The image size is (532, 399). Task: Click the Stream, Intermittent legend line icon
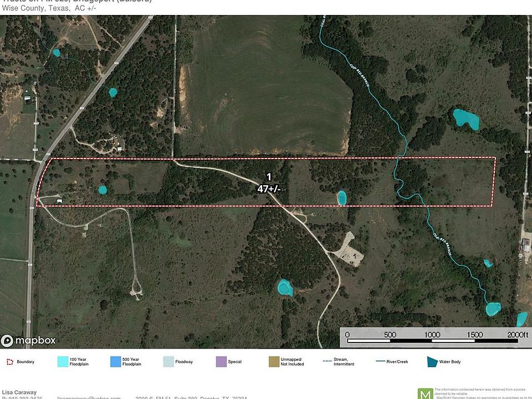pyautogui.click(x=326, y=361)
